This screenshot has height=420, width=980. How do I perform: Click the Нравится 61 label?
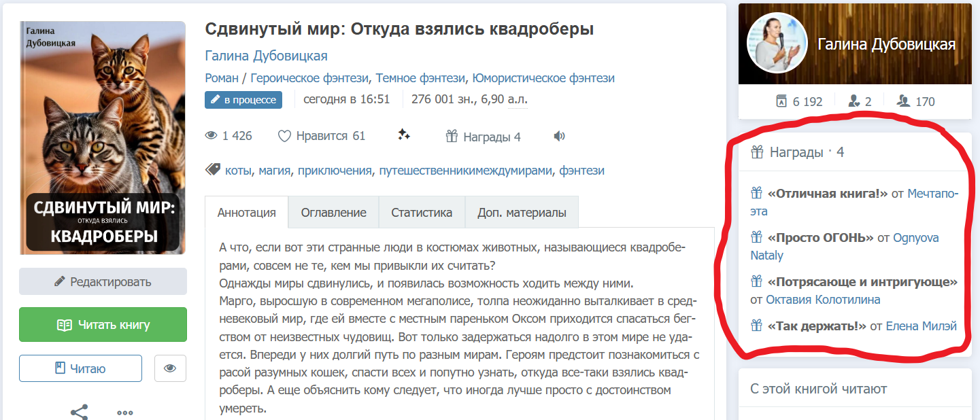click(331, 136)
